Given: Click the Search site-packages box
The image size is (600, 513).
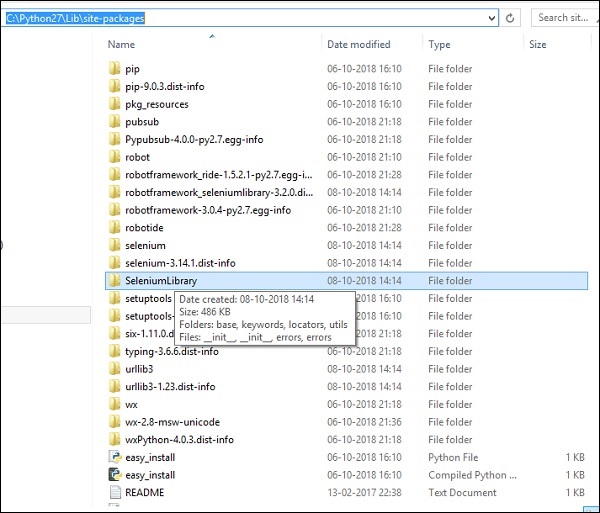Looking at the screenshot, I should [x=565, y=18].
